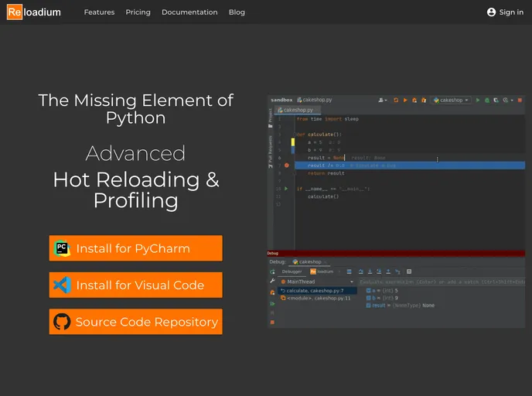
Task: Open the Project tool window sidebar tab
Action: click(x=271, y=118)
